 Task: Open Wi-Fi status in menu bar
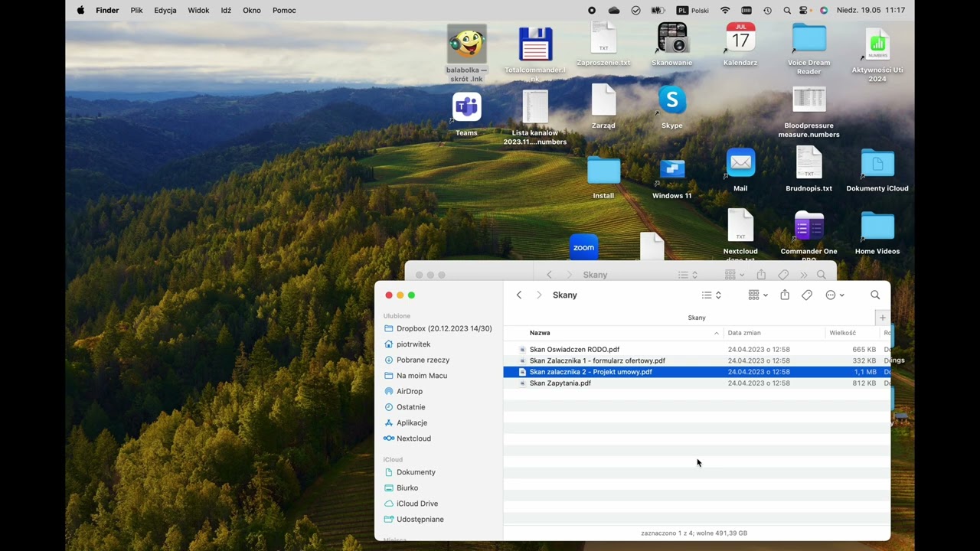(725, 10)
